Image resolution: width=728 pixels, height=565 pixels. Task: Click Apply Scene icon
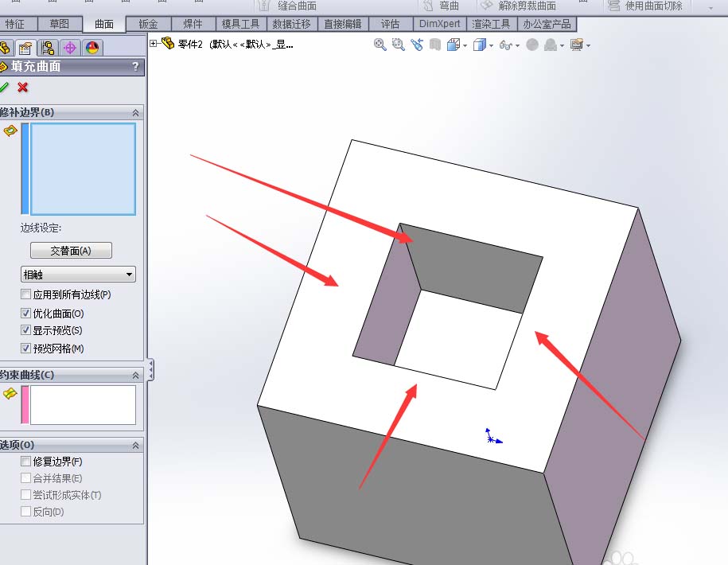click(551, 45)
